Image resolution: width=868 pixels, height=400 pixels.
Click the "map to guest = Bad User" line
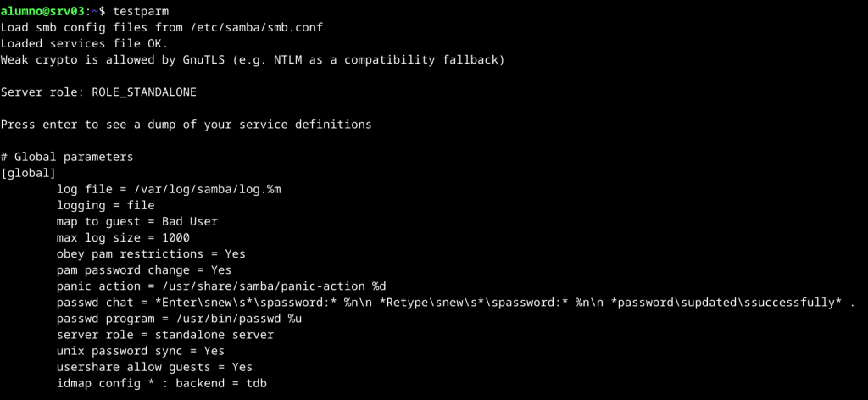[x=136, y=221]
